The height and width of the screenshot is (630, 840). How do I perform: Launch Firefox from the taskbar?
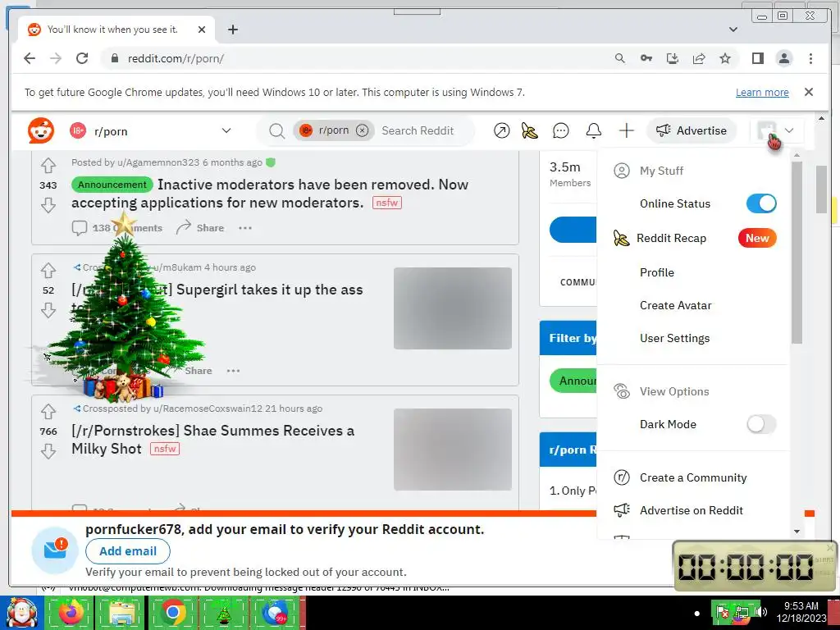71,613
